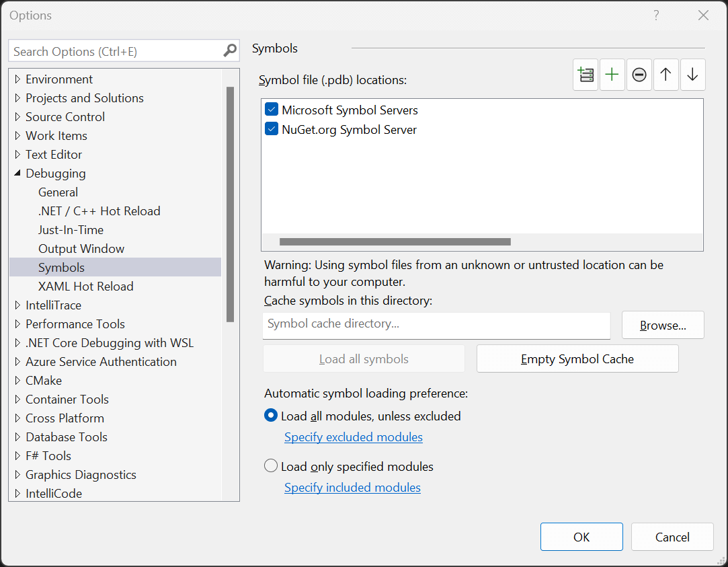Click the search magnifier icon in Search Options
The height and width of the screenshot is (567, 728).
pos(230,51)
